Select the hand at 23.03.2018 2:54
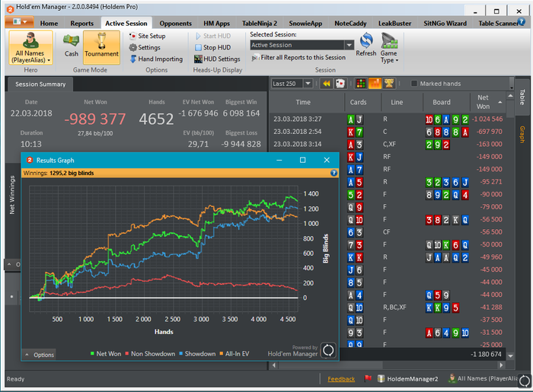Viewport: 533px width, 392px height. 388,132
